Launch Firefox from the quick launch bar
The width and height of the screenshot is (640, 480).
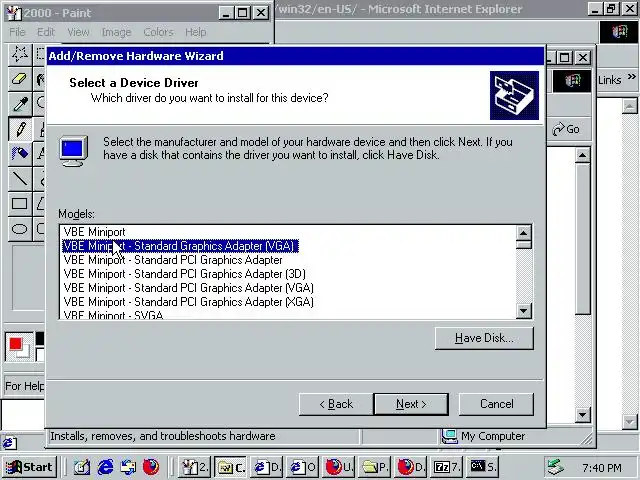(151, 467)
